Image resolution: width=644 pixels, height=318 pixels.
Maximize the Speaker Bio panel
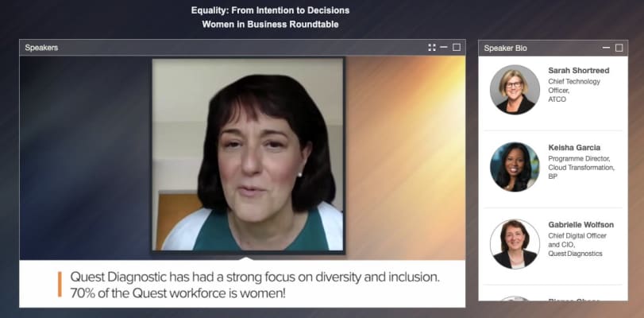pos(619,48)
